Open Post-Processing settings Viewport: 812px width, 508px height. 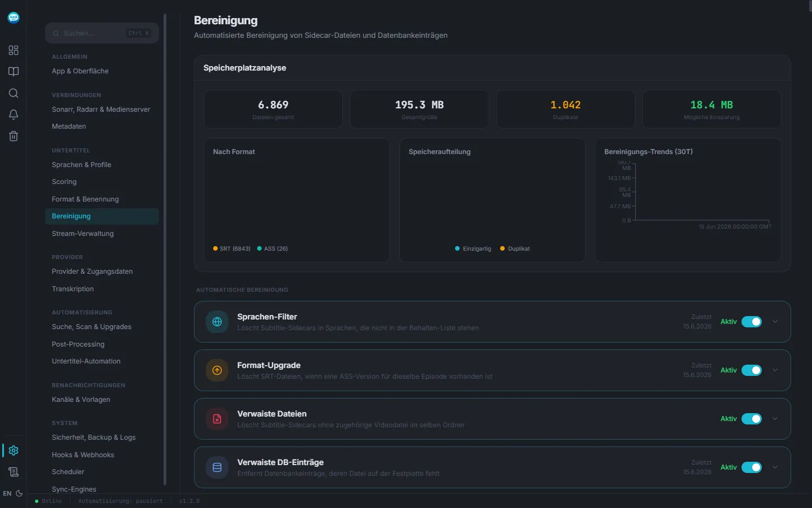(102, 344)
